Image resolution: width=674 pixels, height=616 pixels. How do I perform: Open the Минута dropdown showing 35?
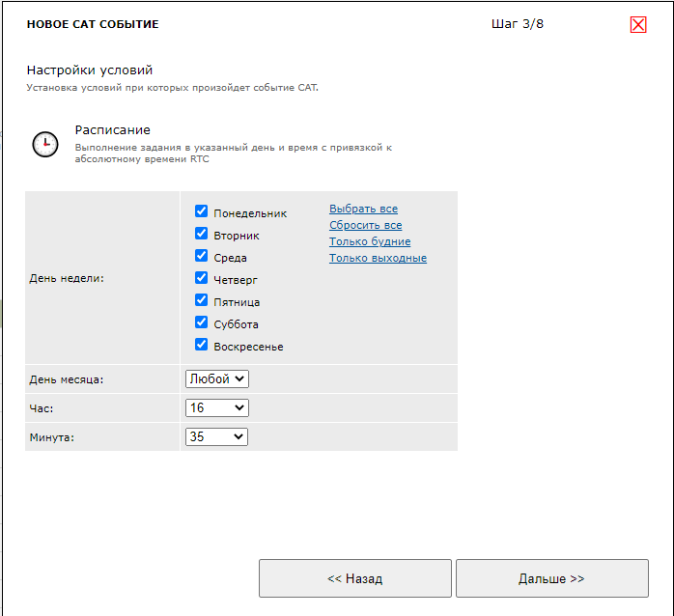point(217,437)
